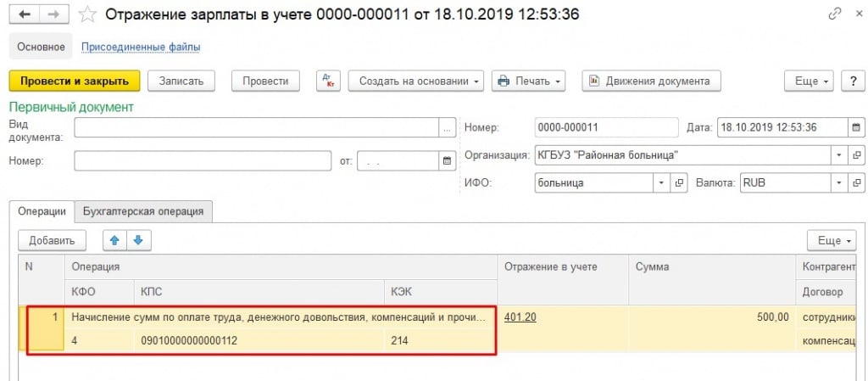868x381 pixels.
Task: Open the calendar picker for the Дата field
Action: pyautogui.click(x=855, y=128)
